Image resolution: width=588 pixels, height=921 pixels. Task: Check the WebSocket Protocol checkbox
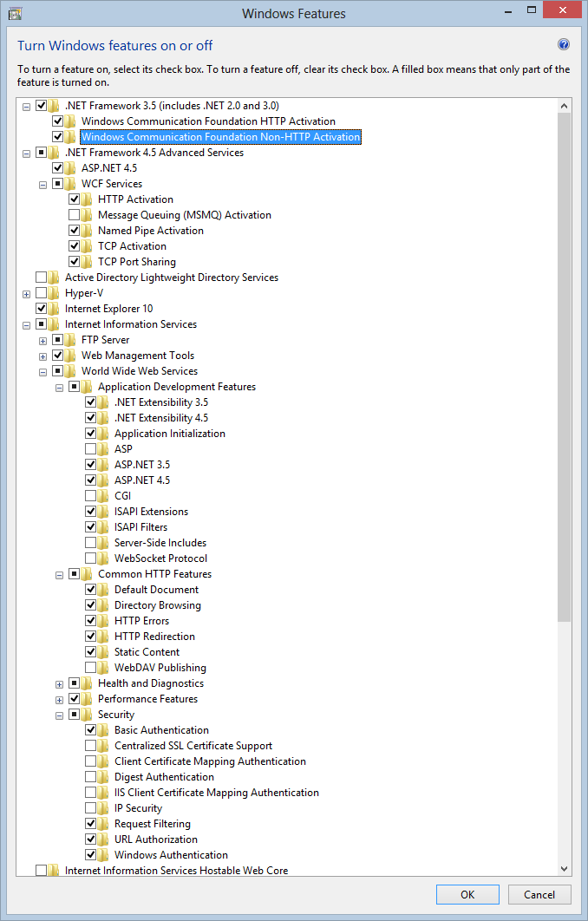pyautogui.click(x=91, y=558)
